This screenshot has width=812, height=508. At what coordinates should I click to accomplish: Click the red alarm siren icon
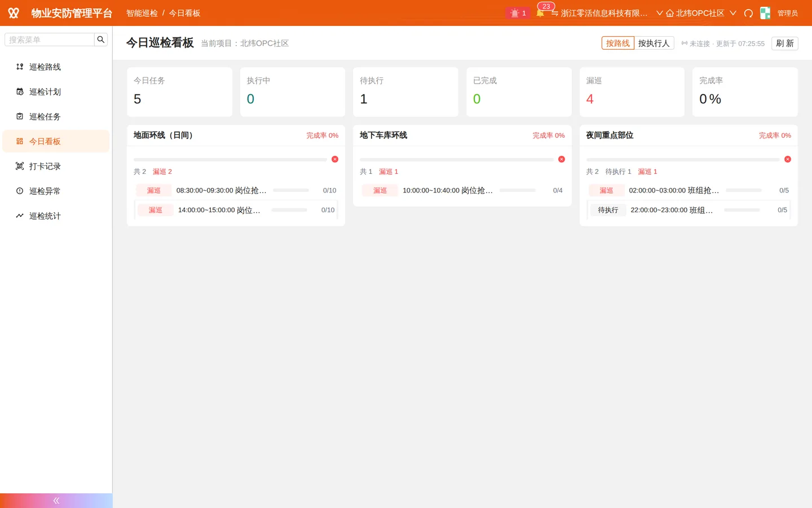(x=514, y=13)
